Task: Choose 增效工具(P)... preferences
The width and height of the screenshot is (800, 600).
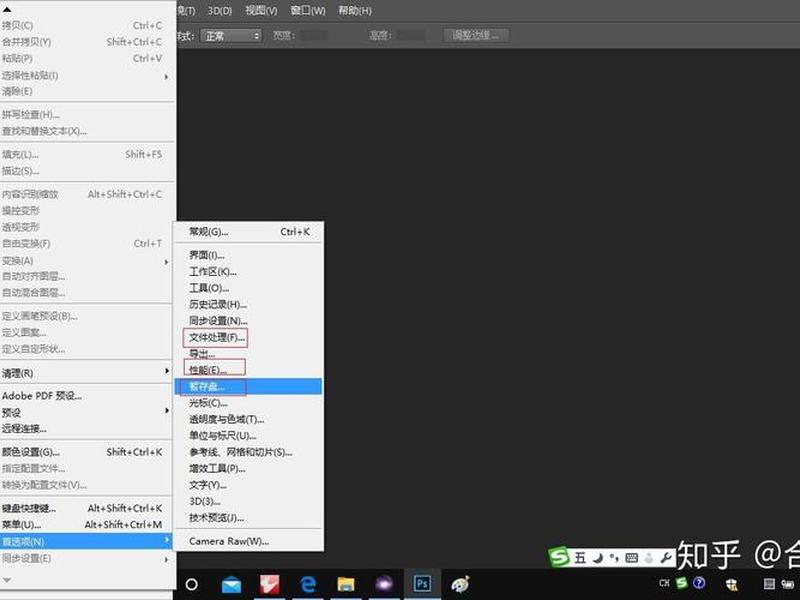Action: tap(248, 468)
